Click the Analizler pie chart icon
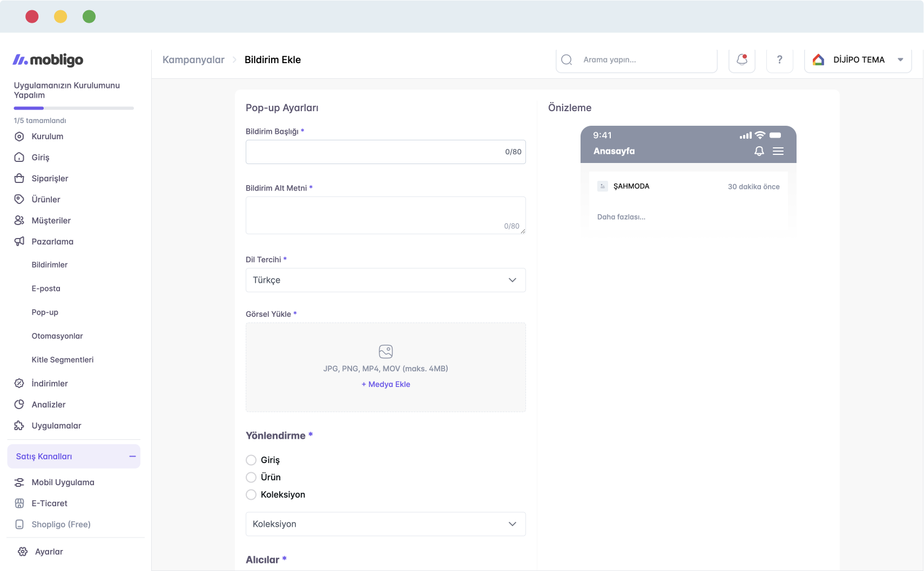The width and height of the screenshot is (924, 571). pyautogui.click(x=19, y=404)
